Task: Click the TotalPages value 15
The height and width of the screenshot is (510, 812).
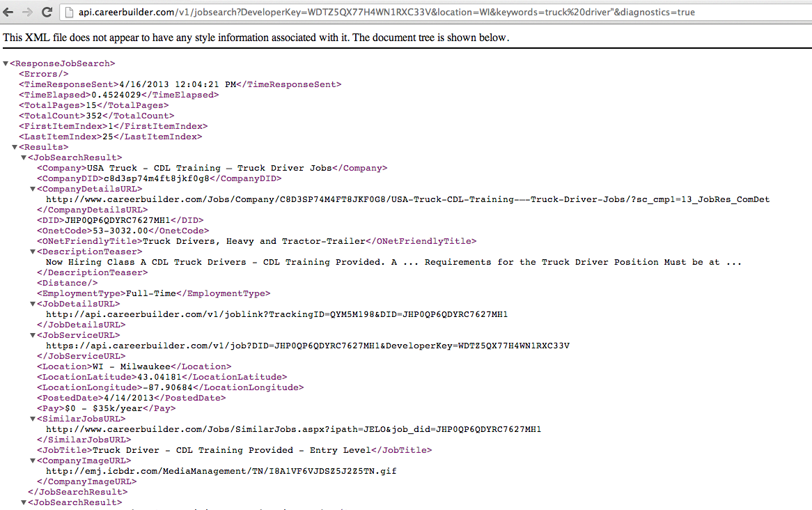Action: coord(91,105)
